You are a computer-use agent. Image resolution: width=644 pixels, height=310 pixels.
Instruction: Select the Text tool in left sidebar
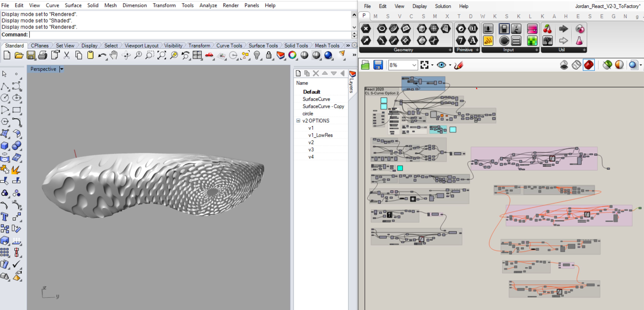[4, 217]
